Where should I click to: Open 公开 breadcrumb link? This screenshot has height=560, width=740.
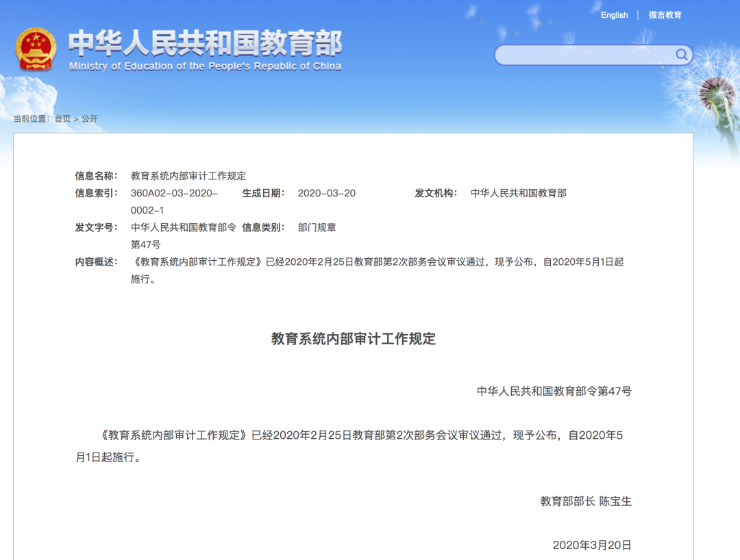click(x=89, y=119)
